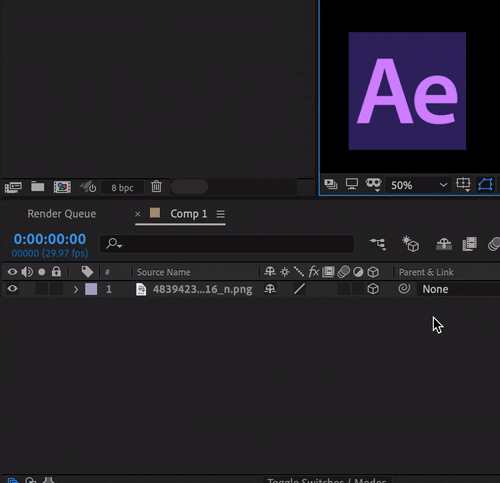Toggle the Draft 3D icon

tap(411, 244)
